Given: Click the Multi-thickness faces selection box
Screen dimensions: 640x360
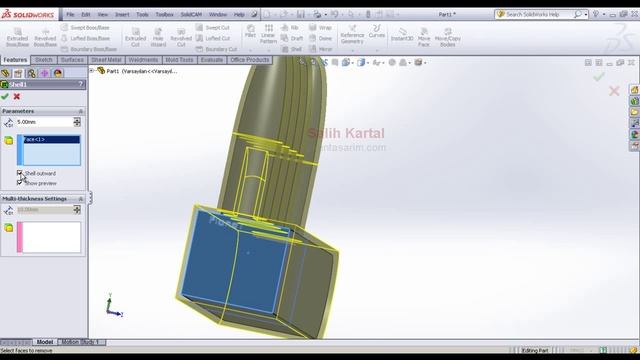Looking at the screenshot, I should pyautogui.click(x=51, y=237).
